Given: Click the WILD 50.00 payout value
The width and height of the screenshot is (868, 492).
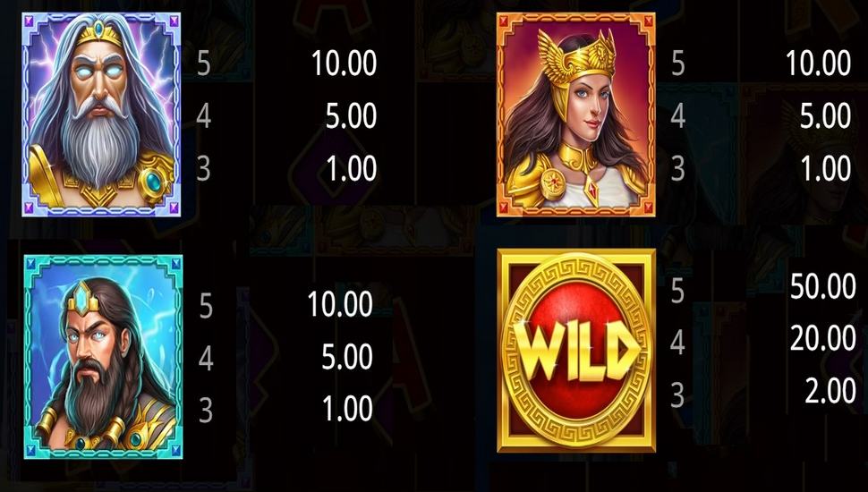Looking at the screenshot, I should tap(823, 286).
